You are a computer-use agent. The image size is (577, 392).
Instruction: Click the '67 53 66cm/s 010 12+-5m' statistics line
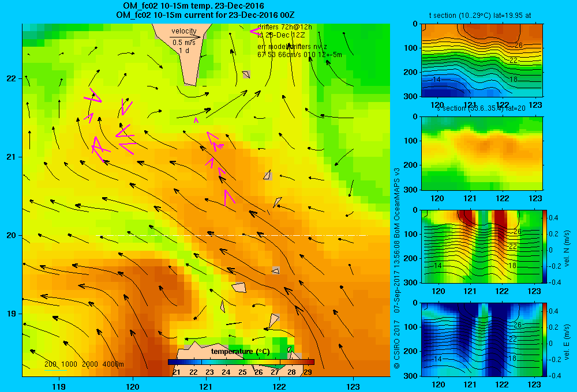pos(299,55)
